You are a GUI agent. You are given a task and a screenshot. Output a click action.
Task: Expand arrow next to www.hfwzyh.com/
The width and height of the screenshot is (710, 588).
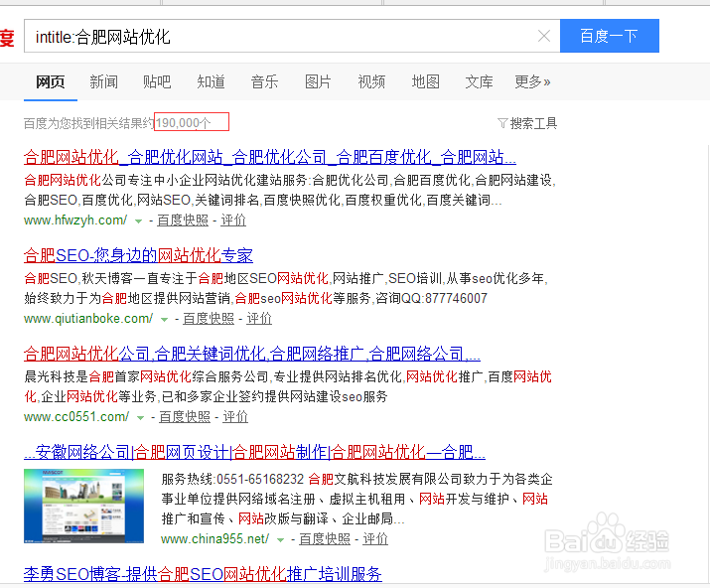point(139,221)
